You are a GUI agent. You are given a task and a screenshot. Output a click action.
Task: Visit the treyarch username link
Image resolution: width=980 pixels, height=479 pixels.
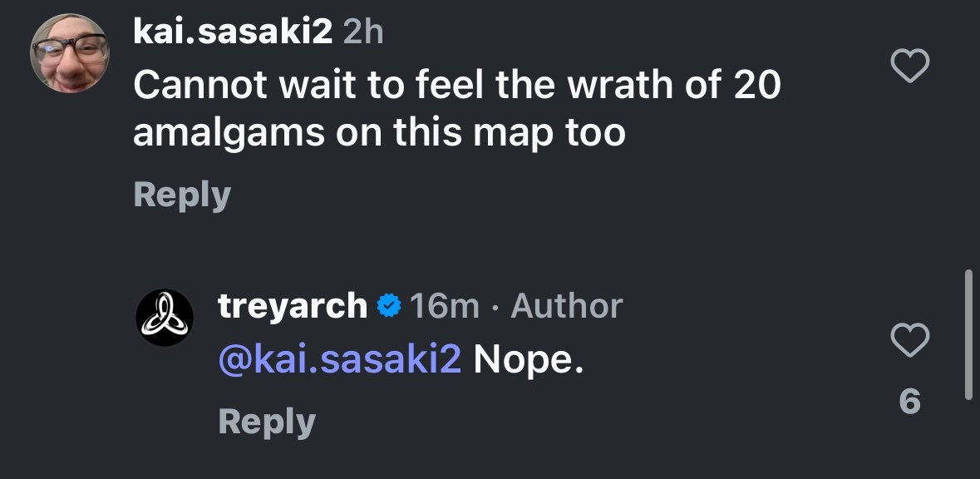pyautogui.click(x=292, y=306)
